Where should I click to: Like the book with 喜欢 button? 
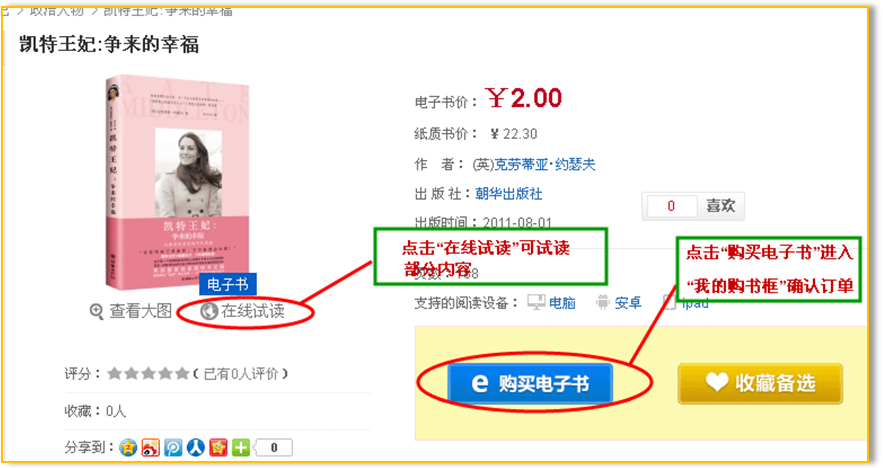click(721, 206)
